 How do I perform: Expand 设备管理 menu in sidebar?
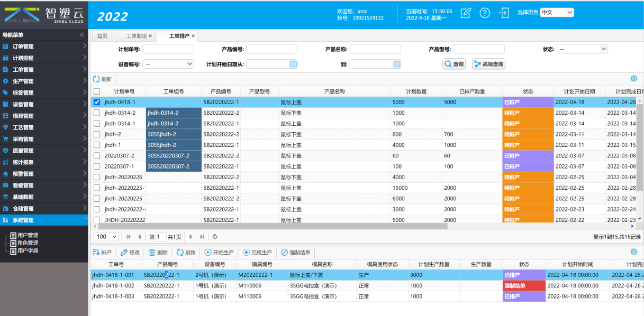[44, 105]
